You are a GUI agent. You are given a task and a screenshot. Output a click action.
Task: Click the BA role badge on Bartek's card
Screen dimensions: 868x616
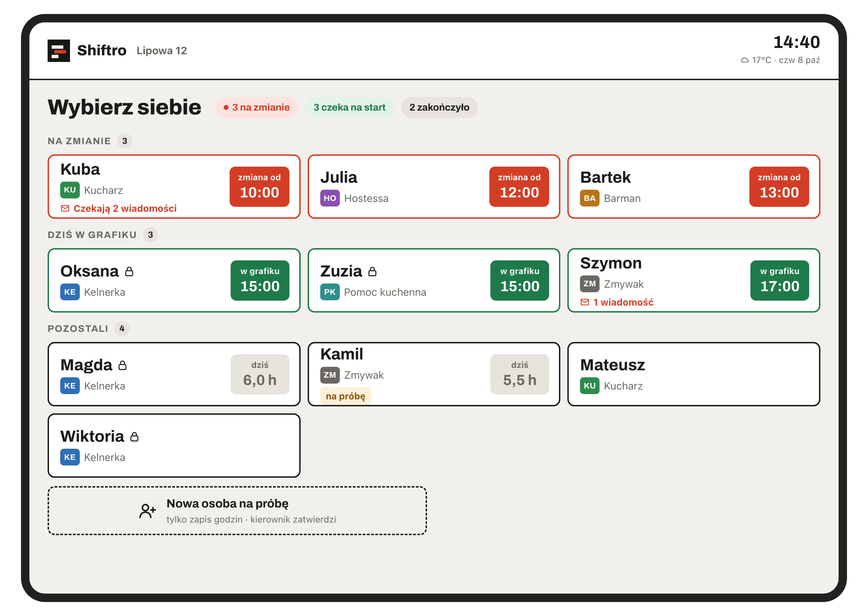(589, 198)
